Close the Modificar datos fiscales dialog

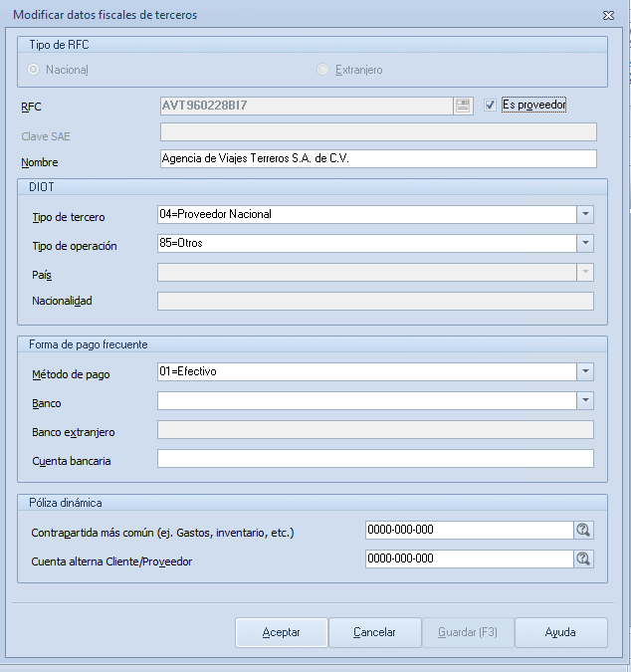[x=608, y=15]
